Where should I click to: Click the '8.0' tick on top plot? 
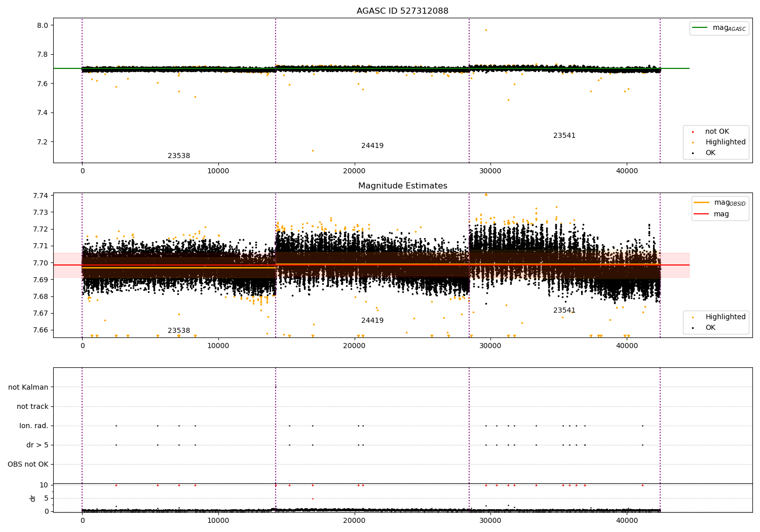point(43,25)
